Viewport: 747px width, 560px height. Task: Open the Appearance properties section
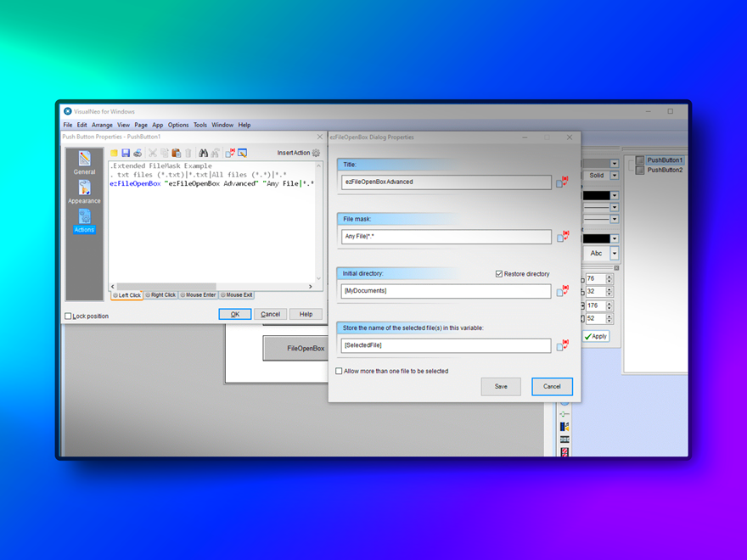84,192
